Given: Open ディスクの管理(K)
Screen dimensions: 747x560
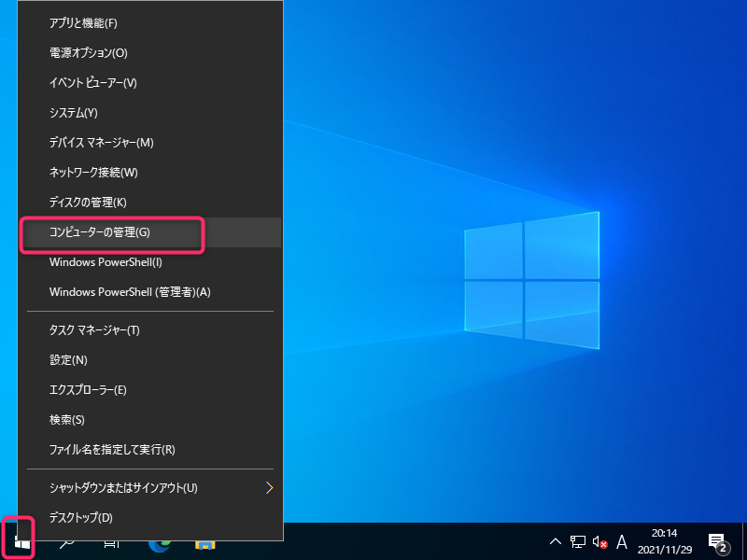Looking at the screenshot, I should (x=150, y=203).
